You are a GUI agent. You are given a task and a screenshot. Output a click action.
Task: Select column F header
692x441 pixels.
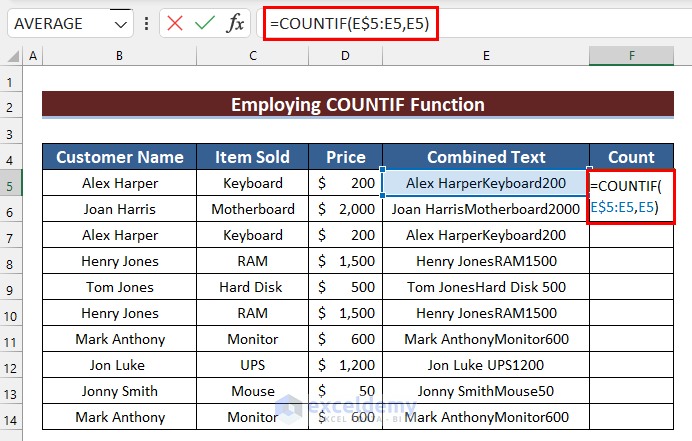pos(631,56)
